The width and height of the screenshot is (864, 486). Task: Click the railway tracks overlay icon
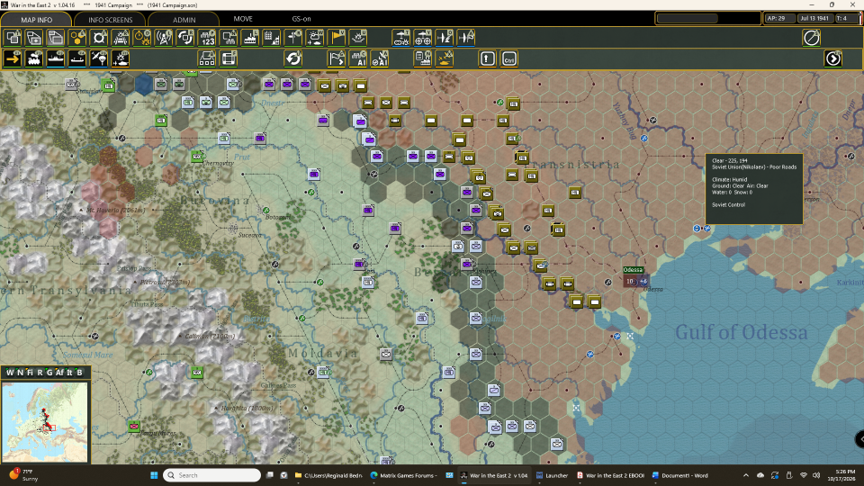(121, 38)
